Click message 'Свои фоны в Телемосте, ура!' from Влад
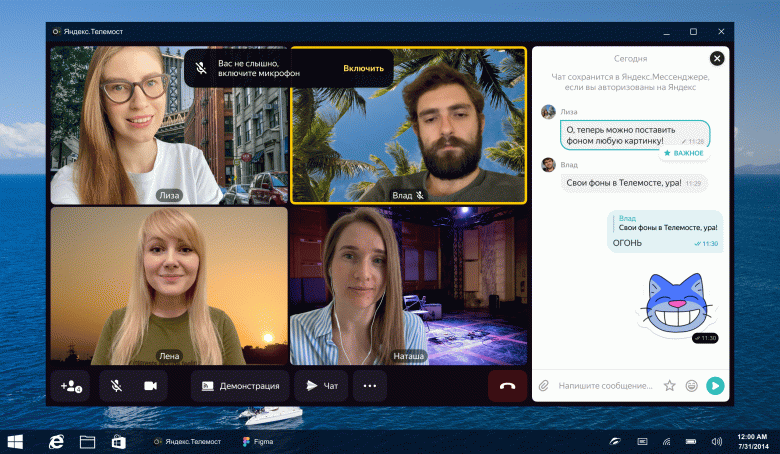This screenshot has height=454, width=780. (634, 183)
